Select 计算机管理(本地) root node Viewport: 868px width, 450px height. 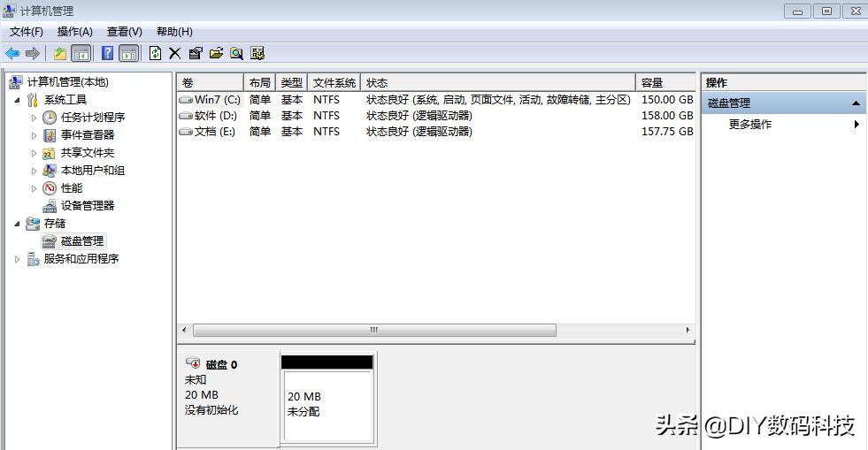(x=67, y=82)
